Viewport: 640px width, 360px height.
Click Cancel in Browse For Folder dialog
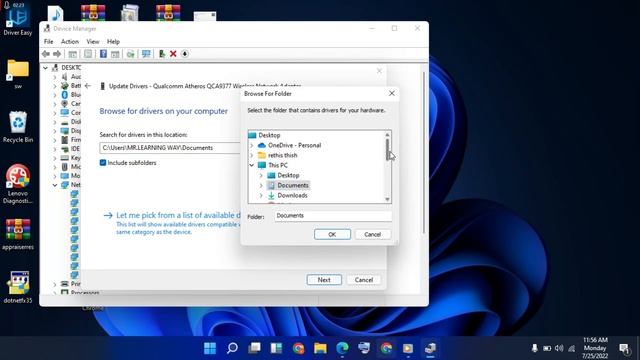[373, 234]
